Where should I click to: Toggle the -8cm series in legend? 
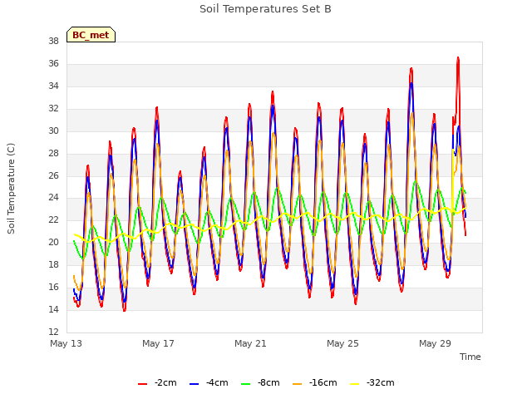(260, 383)
